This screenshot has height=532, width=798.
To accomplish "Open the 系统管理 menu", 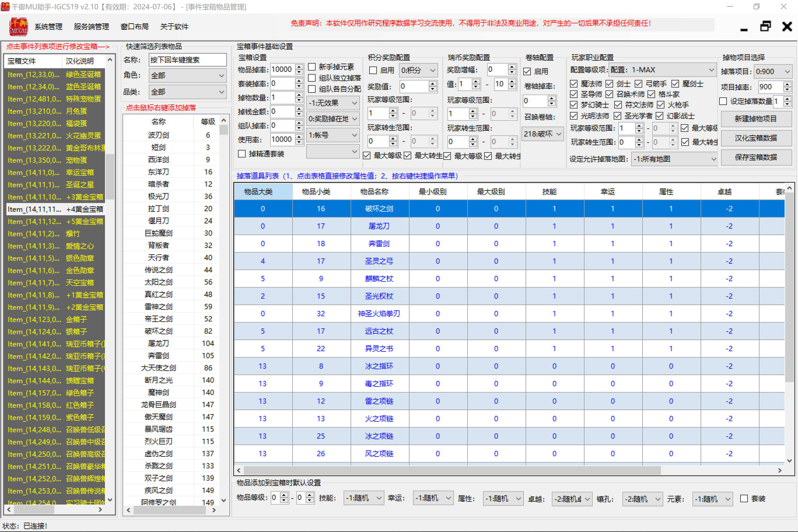I will [48, 27].
